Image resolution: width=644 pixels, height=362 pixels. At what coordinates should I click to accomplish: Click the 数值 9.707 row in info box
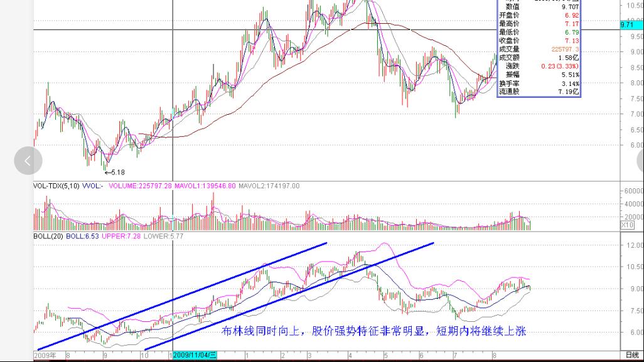[x=539, y=7]
